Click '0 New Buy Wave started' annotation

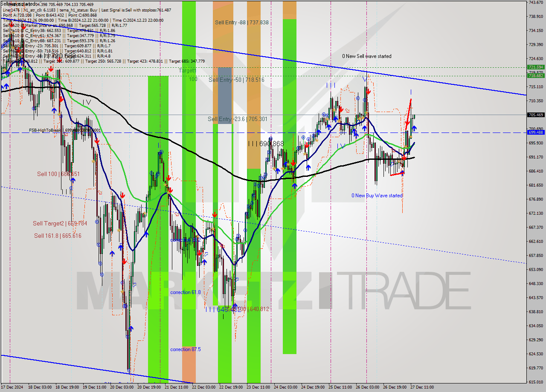(x=377, y=196)
